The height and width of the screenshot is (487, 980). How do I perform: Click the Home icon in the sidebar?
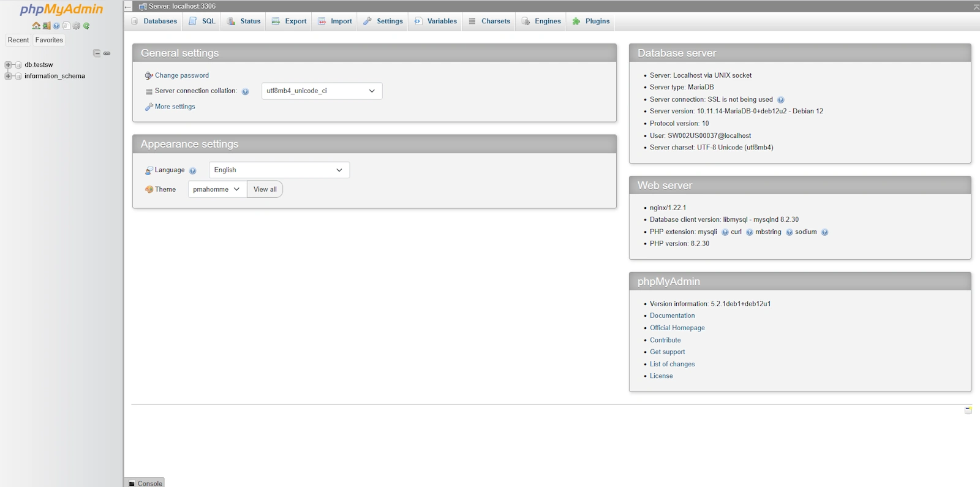[36, 26]
